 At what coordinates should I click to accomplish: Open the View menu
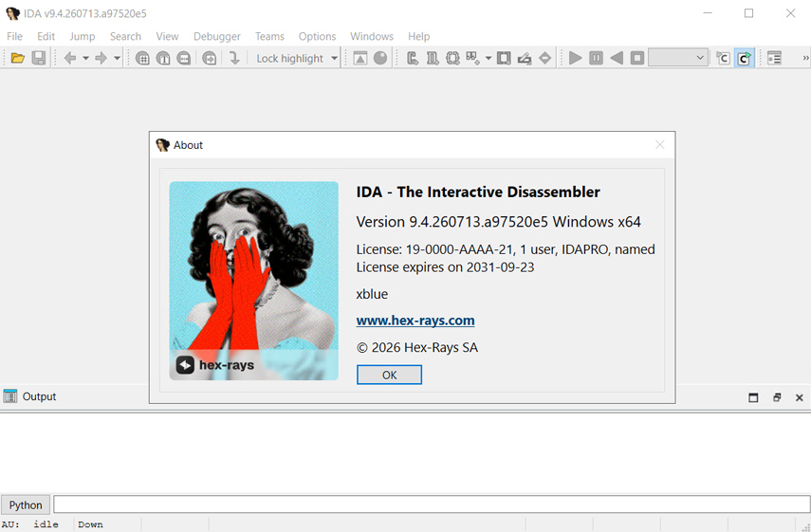167,36
